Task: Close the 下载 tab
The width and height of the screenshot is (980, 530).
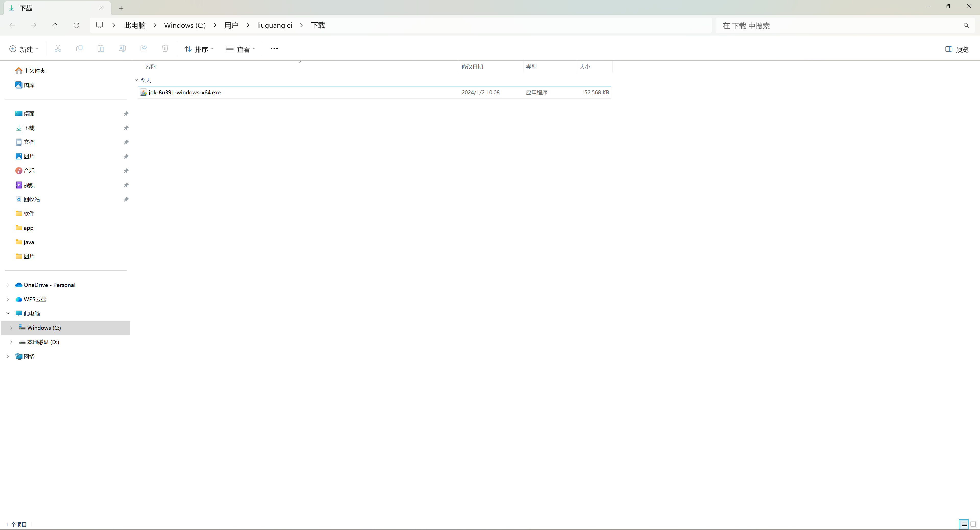Action: 102,8
